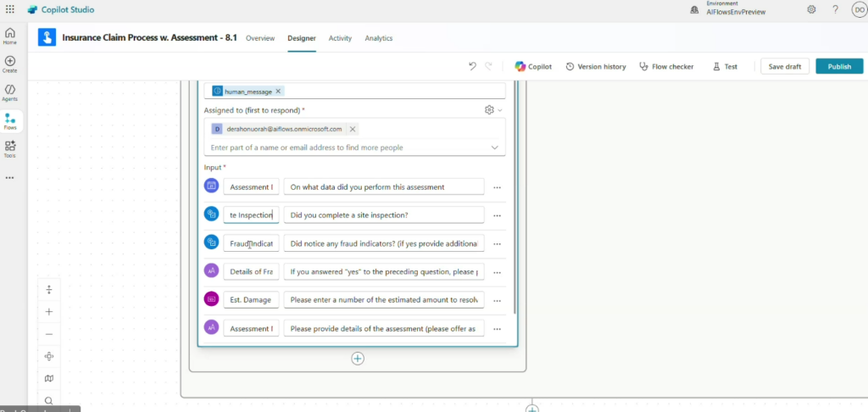
Task: Expand the people picker dropdown chevron
Action: click(495, 148)
